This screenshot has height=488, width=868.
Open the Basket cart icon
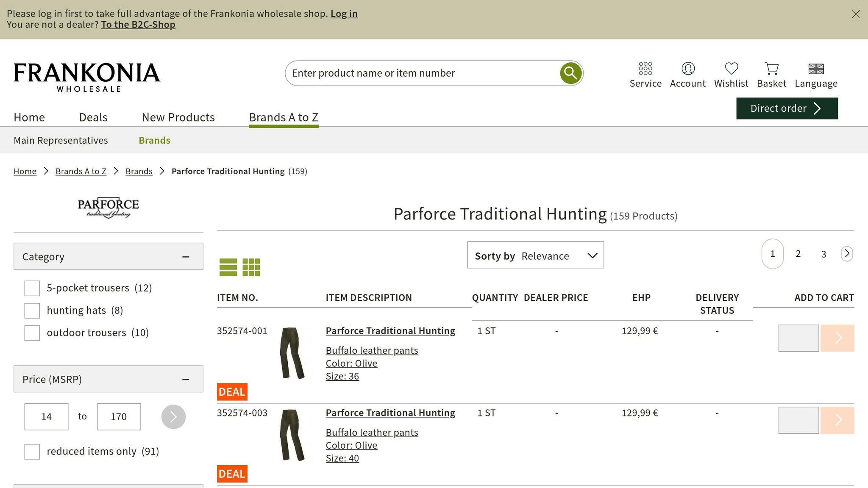[x=771, y=69]
